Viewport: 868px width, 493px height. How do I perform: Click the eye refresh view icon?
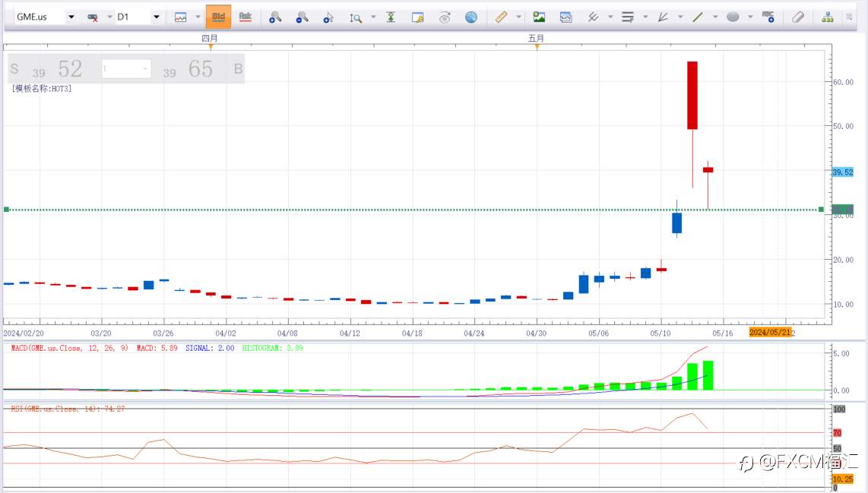(x=445, y=17)
